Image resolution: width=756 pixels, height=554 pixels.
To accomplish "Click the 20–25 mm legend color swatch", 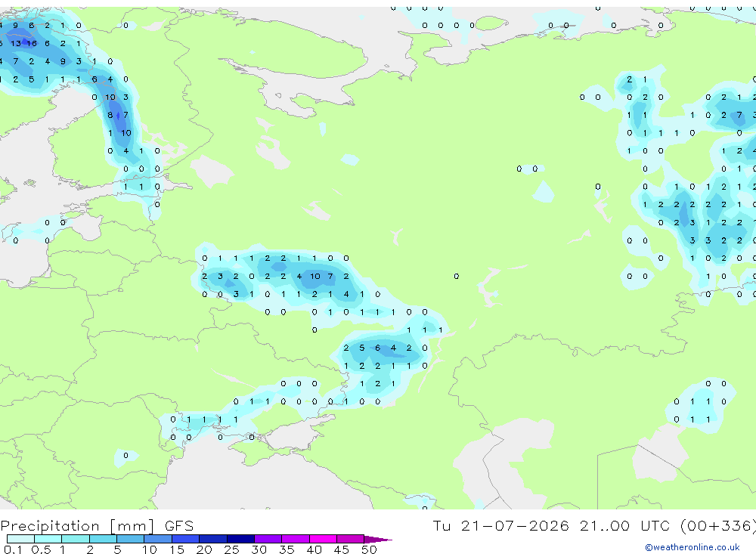I will point(213,539).
